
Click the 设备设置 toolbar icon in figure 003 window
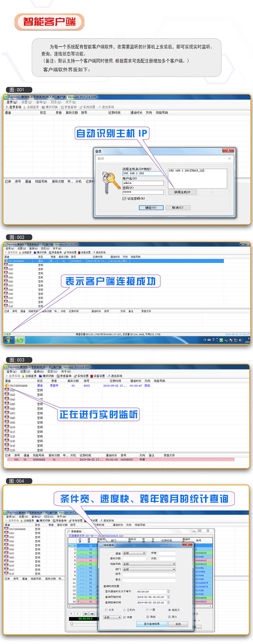click(x=92, y=376)
